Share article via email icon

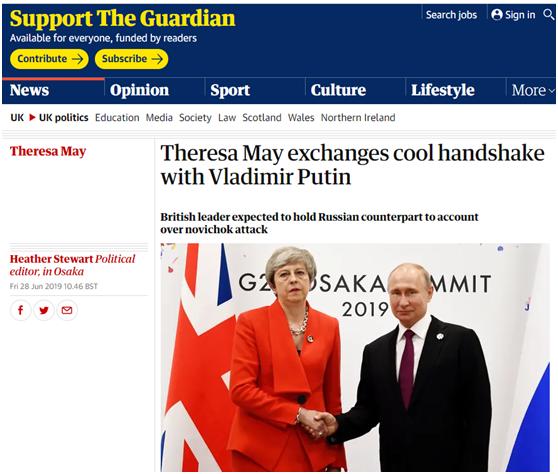pos(67,310)
